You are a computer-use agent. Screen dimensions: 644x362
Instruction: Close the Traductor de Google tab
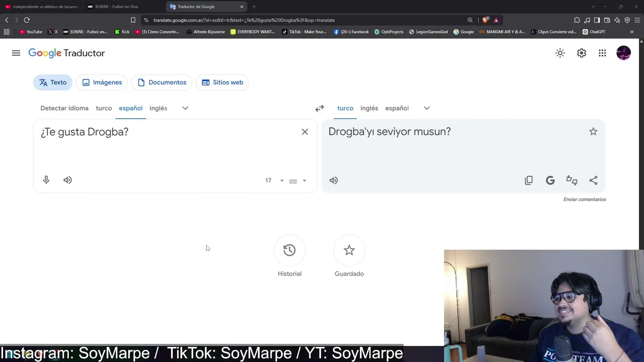242,7
